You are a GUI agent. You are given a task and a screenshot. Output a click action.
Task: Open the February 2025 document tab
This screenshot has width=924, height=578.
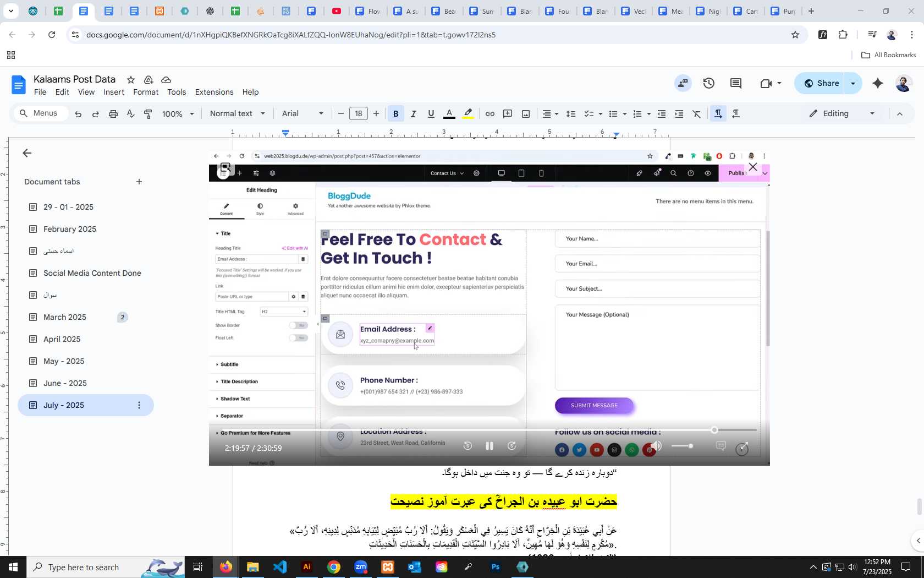pos(70,229)
